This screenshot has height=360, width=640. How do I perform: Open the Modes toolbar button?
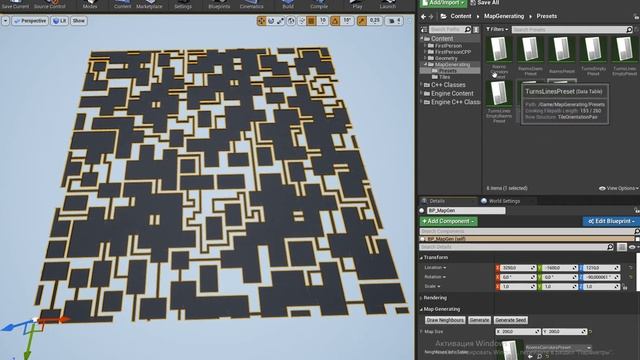pyautogui.click(x=90, y=4)
